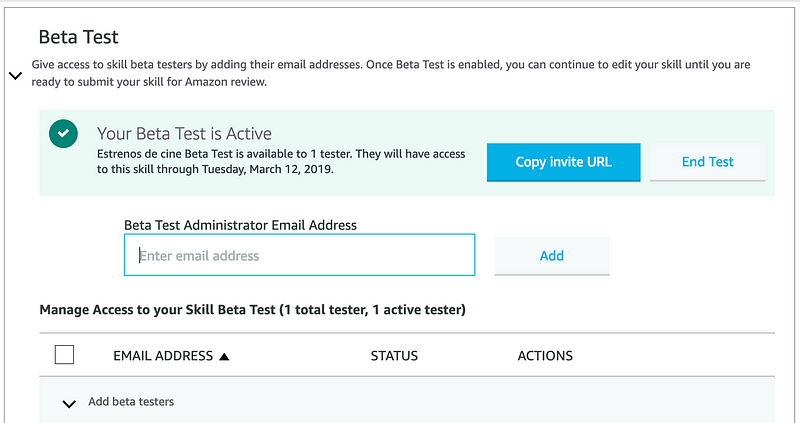Collapse the Beta Test section chevron
The height and width of the screenshot is (423, 800).
tap(14, 76)
